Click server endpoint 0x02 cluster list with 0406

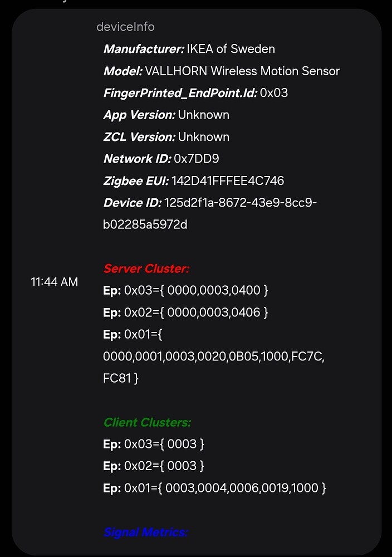point(196,312)
